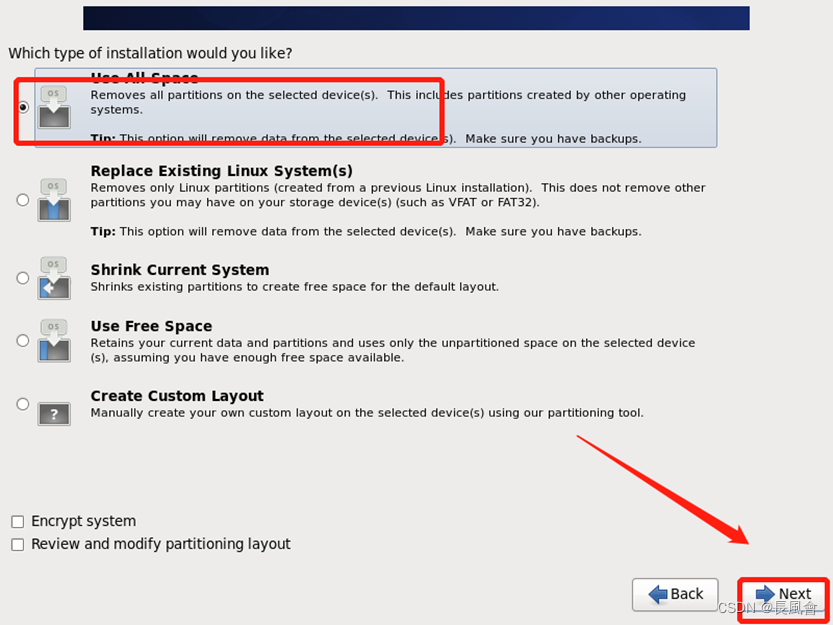Select the Create Custom Layout radio button

(x=23, y=404)
